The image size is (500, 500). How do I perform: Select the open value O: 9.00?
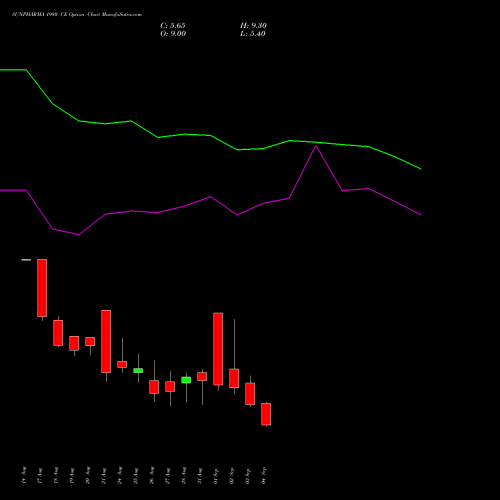click(x=173, y=34)
